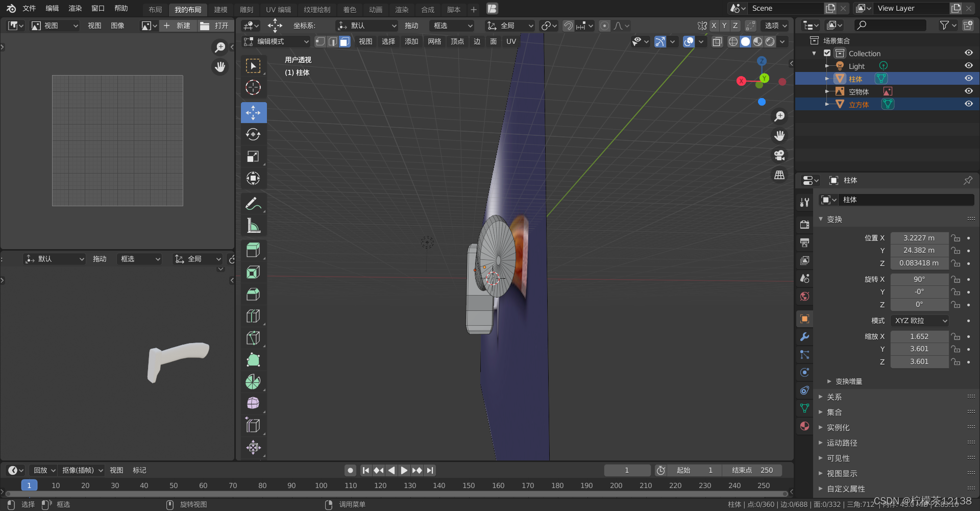This screenshot has width=980, height=511.
Task: Hide the Light object in outliner
Action: (968, 66)
